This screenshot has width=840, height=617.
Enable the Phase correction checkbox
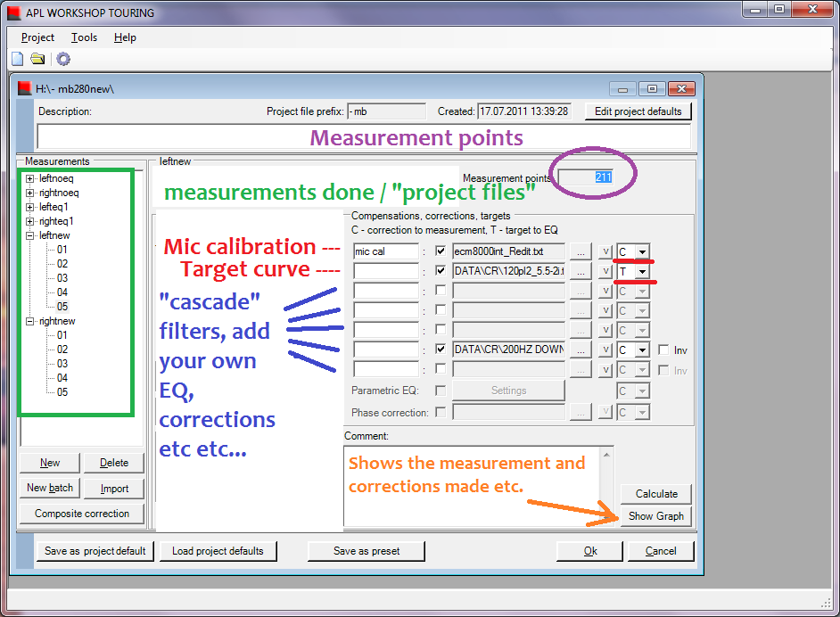coord(441,413)
